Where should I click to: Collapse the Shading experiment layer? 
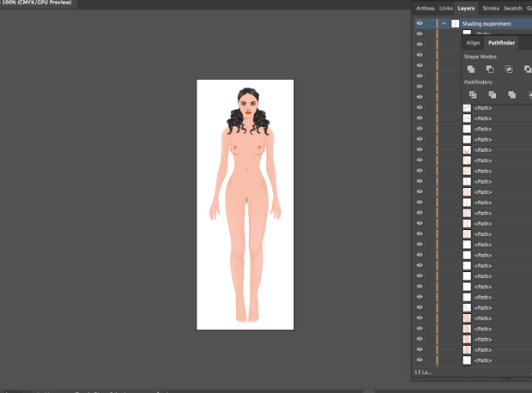coord(444,24)
